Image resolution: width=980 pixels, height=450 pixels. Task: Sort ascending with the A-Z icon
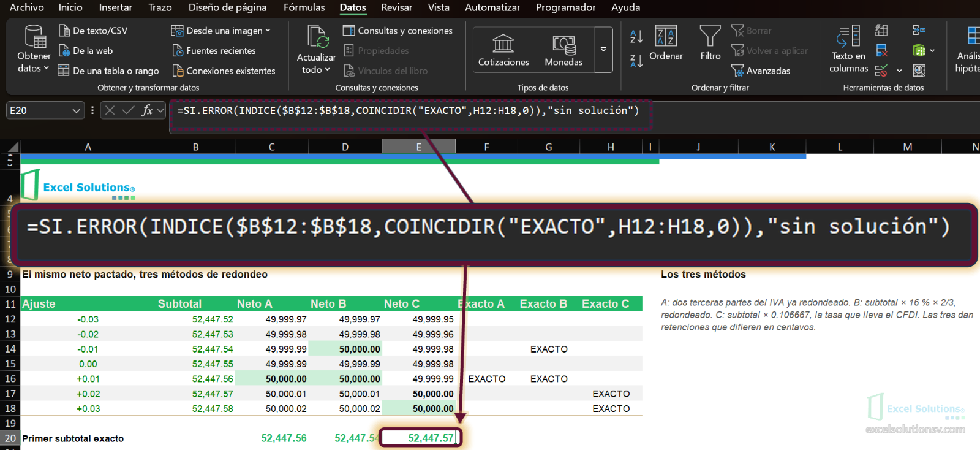(636, 37)
